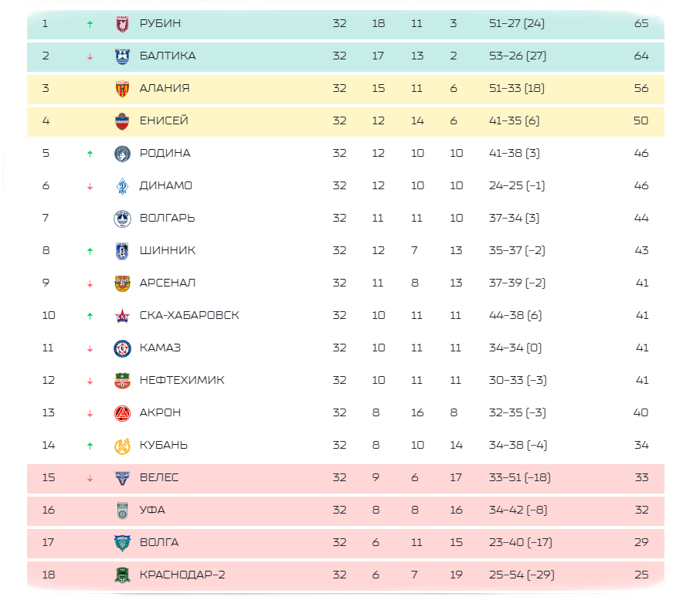
Task: Select the УФА table row name
Action: 152,510
